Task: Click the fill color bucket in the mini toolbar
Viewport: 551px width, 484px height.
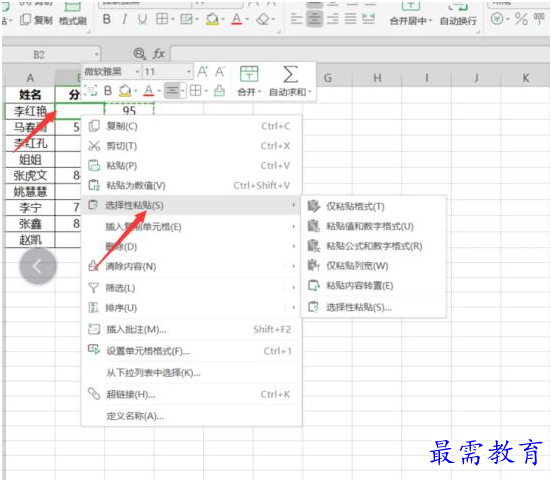Action: pyautogui.click(x=125, y=91)
